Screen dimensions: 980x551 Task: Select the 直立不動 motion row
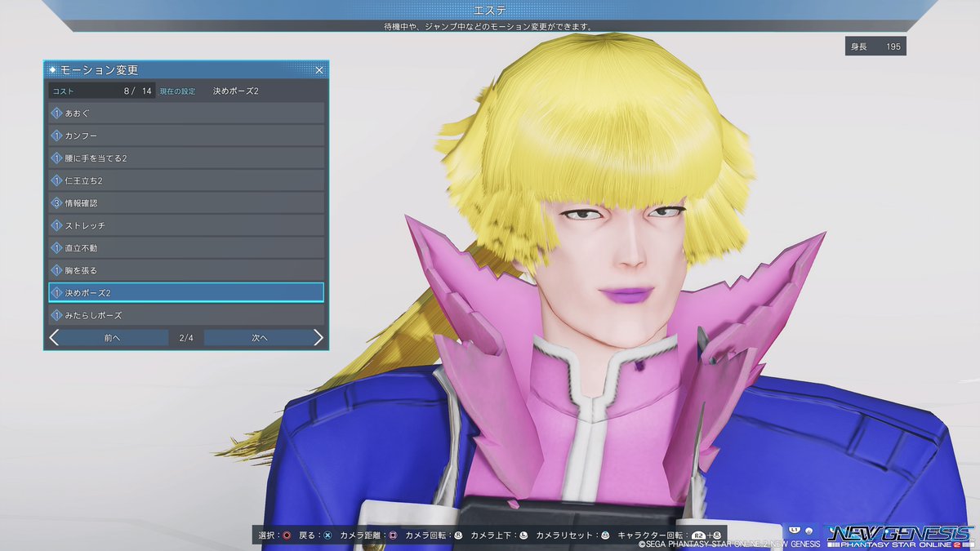tap(186, 247)
